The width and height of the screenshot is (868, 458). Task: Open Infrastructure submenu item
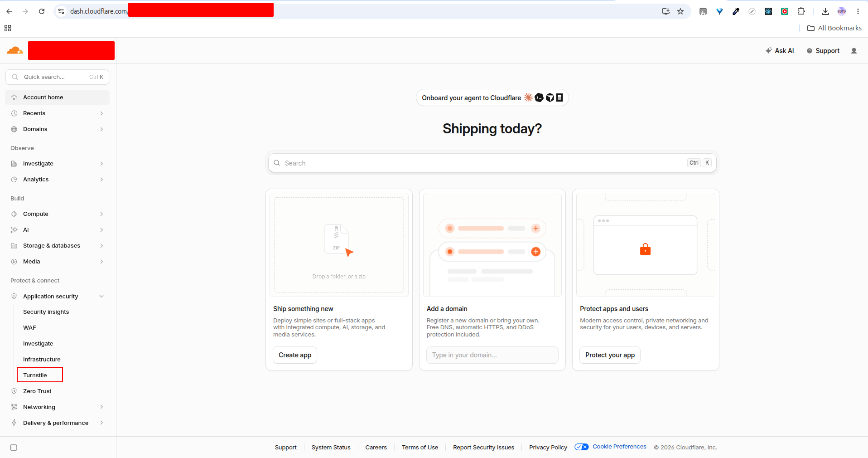(42, 360)
